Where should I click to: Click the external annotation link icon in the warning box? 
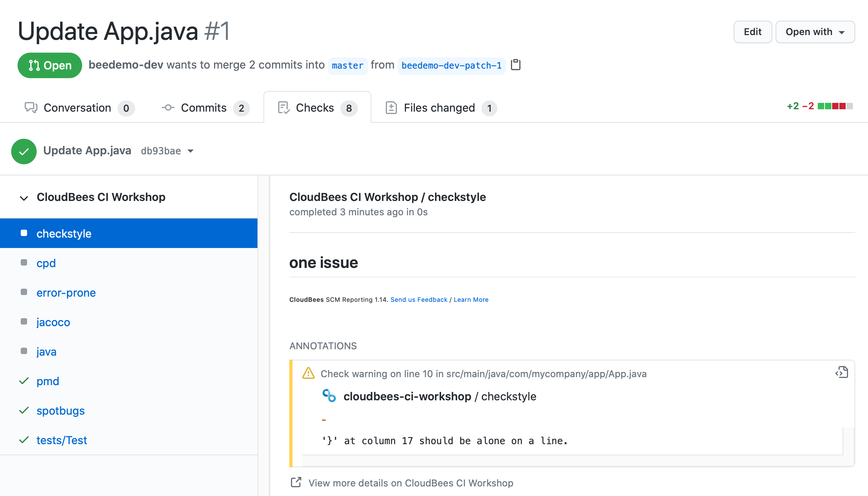[x=842, y=372]
